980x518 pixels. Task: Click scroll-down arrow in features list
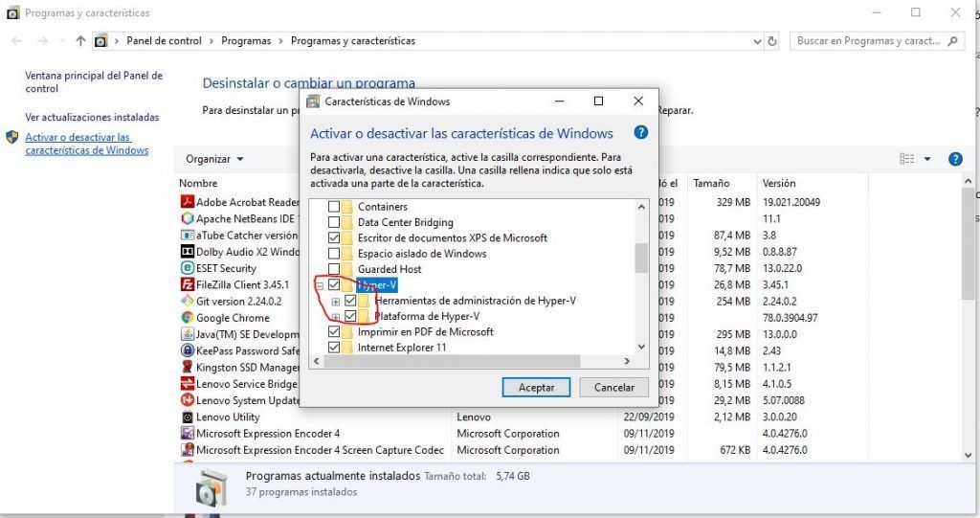tap(641, 347)
